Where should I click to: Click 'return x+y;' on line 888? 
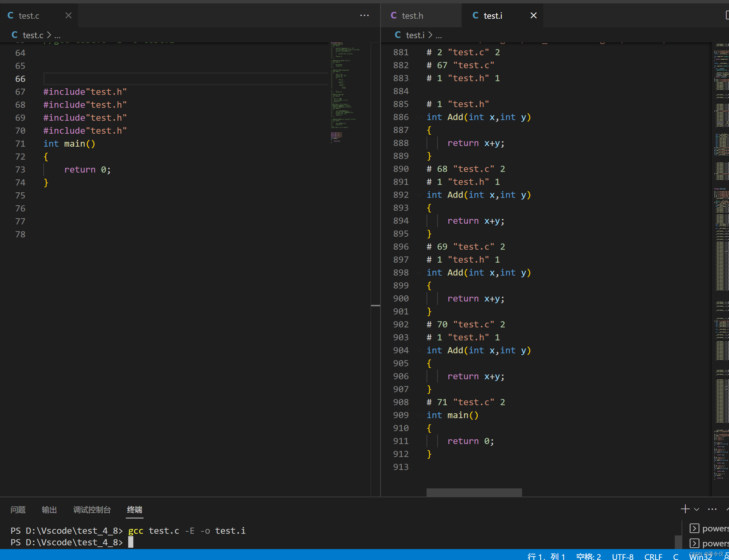point(476,143)
